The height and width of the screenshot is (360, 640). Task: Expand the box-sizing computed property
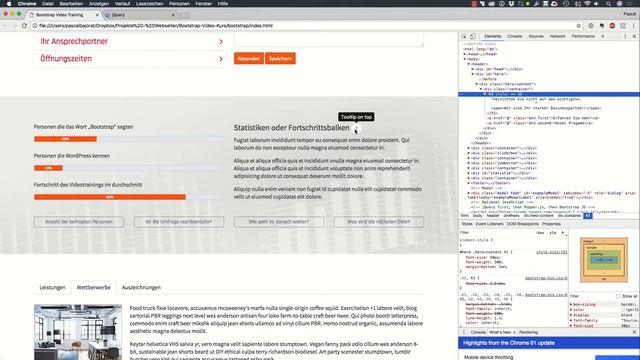[571, 304]
